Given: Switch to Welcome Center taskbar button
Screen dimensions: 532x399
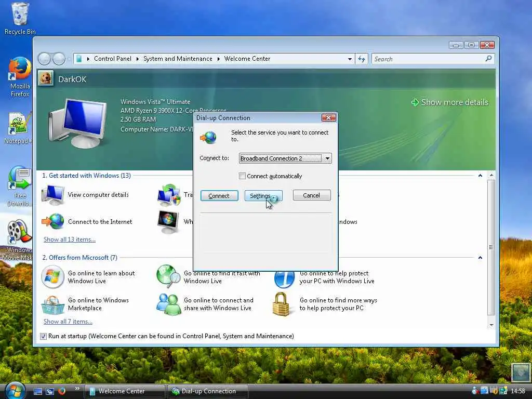Looking at the screenshot, I should (124, 391).
